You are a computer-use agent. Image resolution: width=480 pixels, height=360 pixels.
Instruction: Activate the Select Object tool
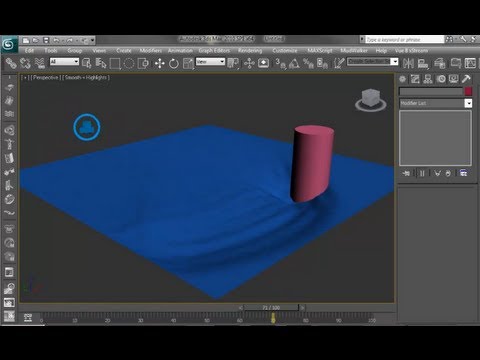pyautogui.click(x=87, y=63)
